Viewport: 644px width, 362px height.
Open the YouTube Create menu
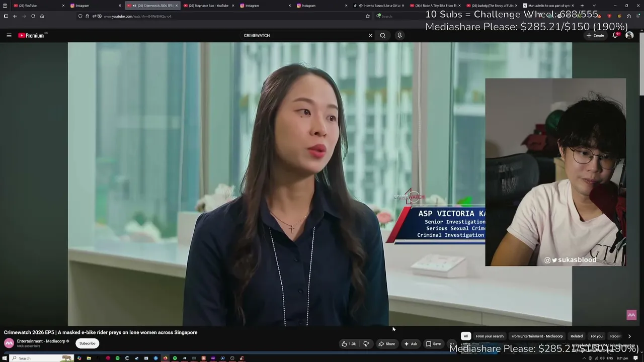pos(595,35)
